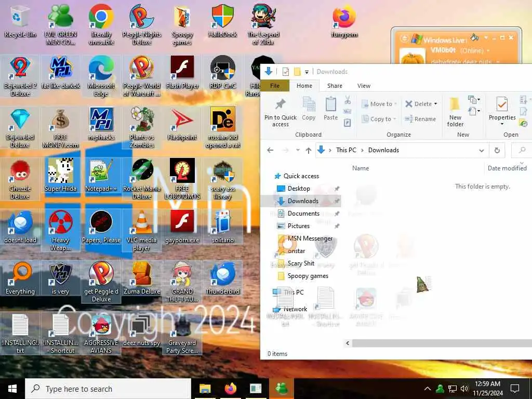
Task: Select Quick access in navigation pane
Action: tap(301, 176)
